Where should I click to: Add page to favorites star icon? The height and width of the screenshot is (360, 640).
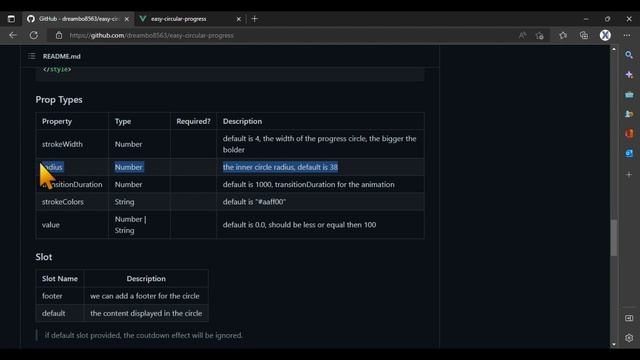(540, 36)
